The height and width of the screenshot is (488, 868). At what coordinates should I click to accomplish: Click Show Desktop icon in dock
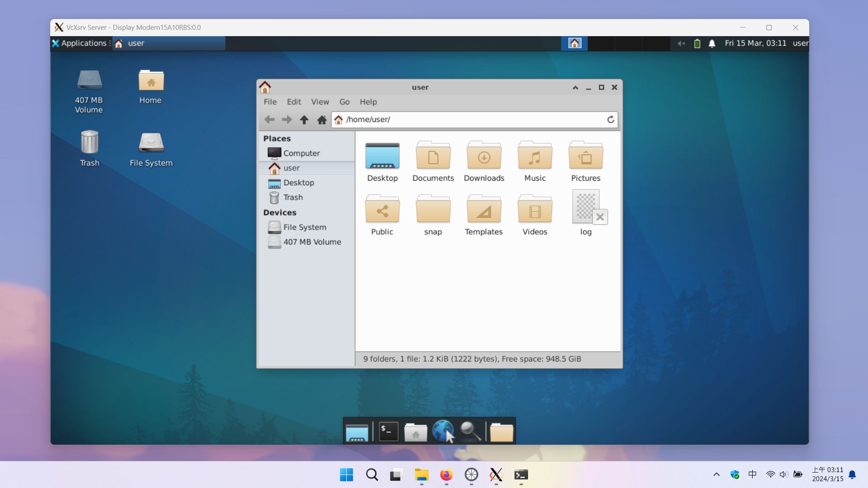click(357, 432)
